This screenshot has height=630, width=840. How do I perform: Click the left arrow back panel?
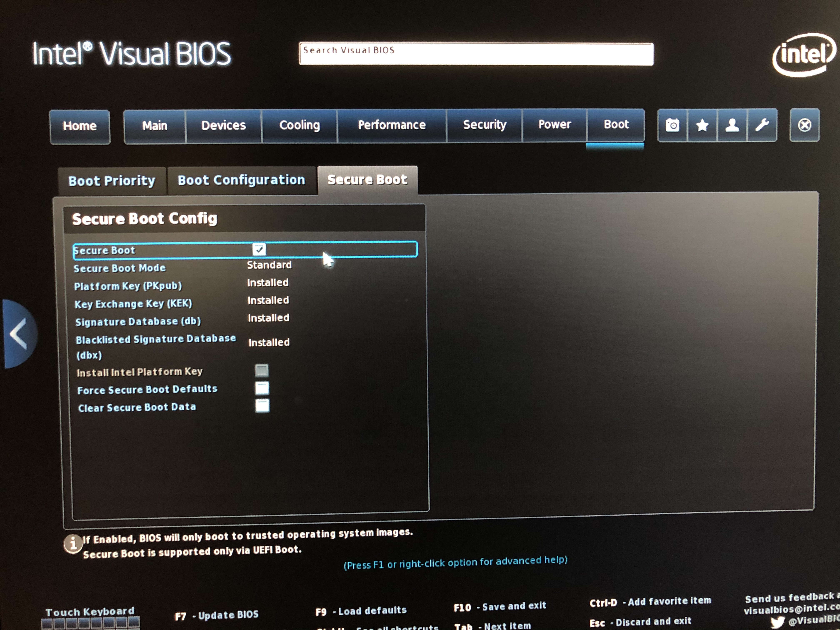(x=19, y=334)
